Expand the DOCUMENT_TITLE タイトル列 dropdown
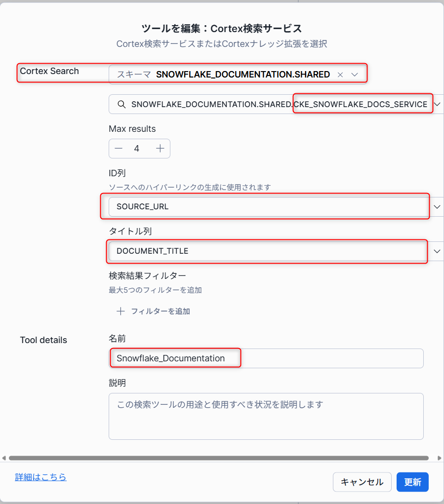 tap(437, 251)
